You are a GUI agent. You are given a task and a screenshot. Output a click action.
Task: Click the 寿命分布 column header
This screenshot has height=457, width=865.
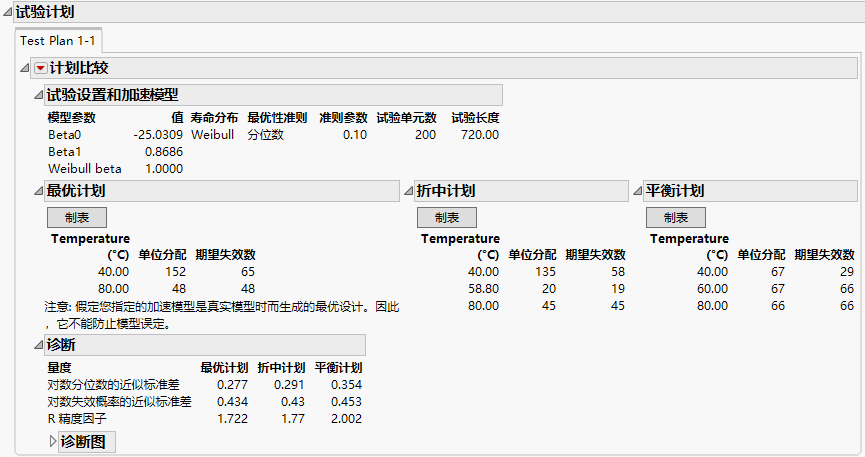click(x=215, y=118)
